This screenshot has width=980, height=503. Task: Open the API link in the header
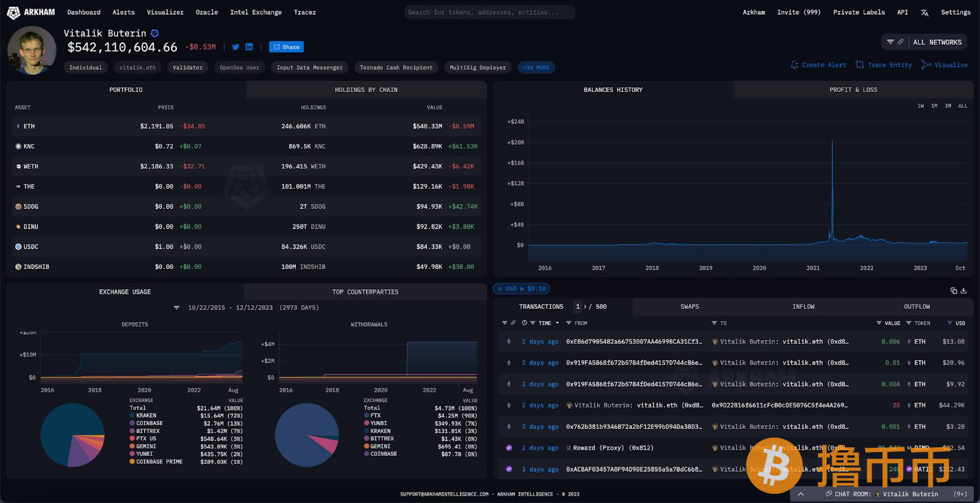coord(902,12)
